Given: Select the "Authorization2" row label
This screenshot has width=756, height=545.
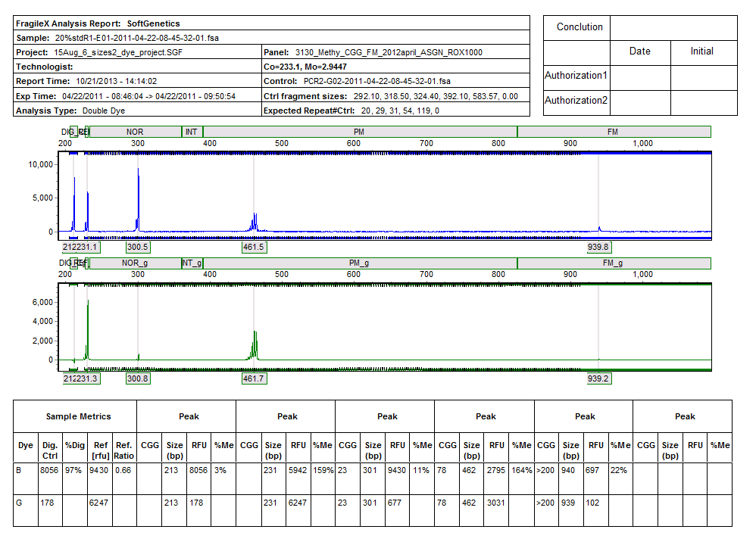Looking at the screenshot, I should [x=576, y=100].
